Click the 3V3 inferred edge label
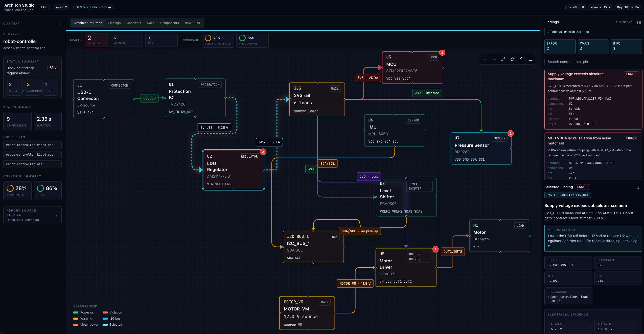This screenshot has height=334, width=644. coord(427,93)
